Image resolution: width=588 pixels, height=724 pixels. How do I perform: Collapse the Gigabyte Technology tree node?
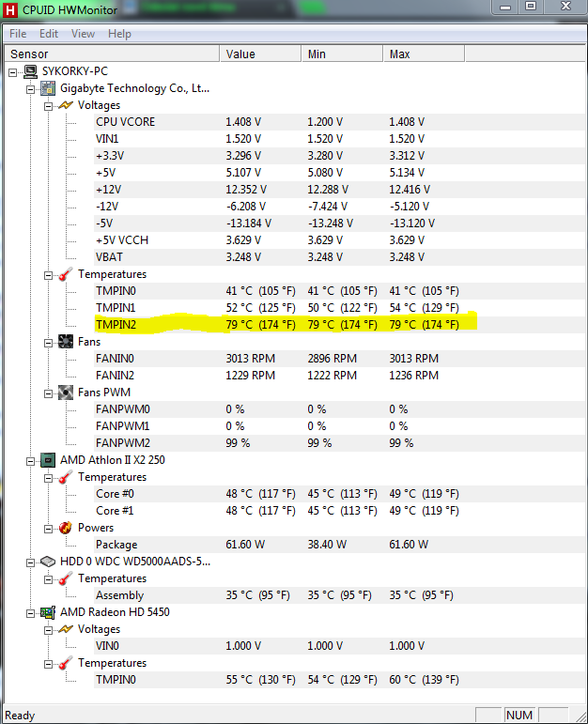pyautogui.click(x=31, y=88)
